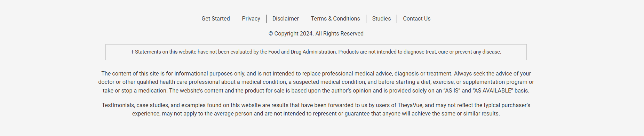Image resolution: width=644 pixels, height=136 pixels.
Task: View the Terms & Conditions link
Action: pyautogui.click(x=335, y=19)
